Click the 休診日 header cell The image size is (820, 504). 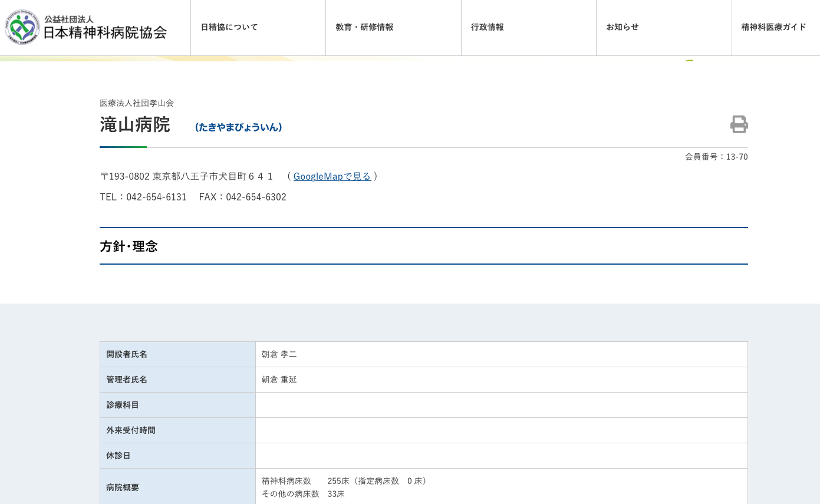[x=177, y=456]
